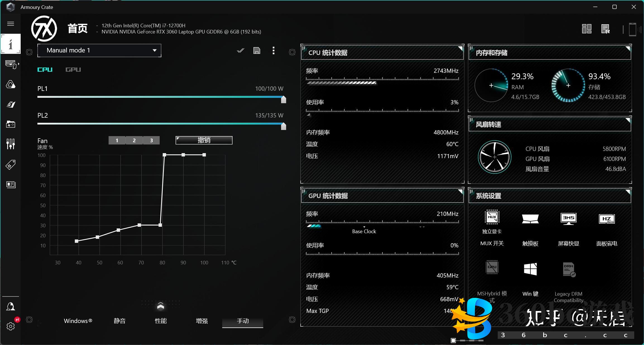Click the 80°C fan curve point
The height and width of the screenshot is (345, 644).
(160, 225)
